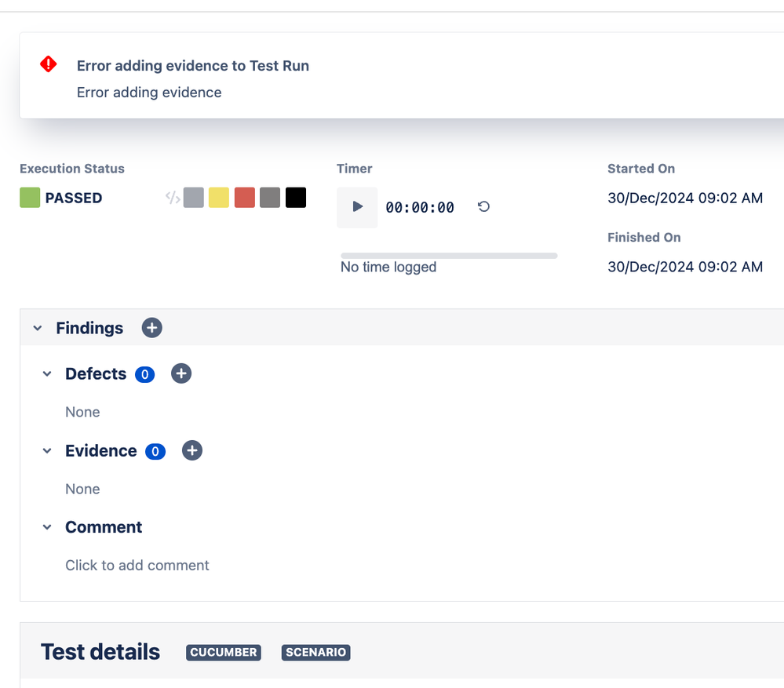This screenshot has height=688, width=784.
Task: Select the SCENARIO label in Test details
Action: tap(315, 652)
